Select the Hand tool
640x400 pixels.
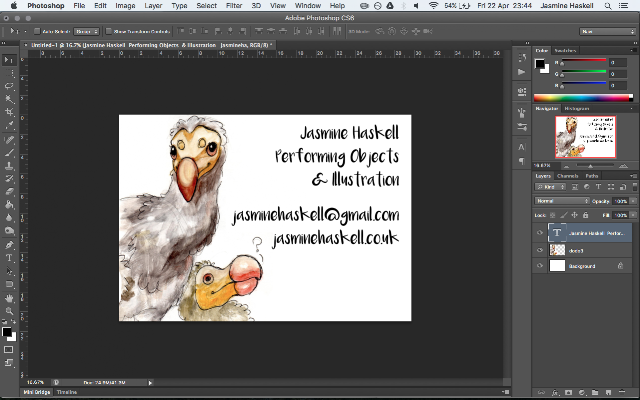point(9,298)
